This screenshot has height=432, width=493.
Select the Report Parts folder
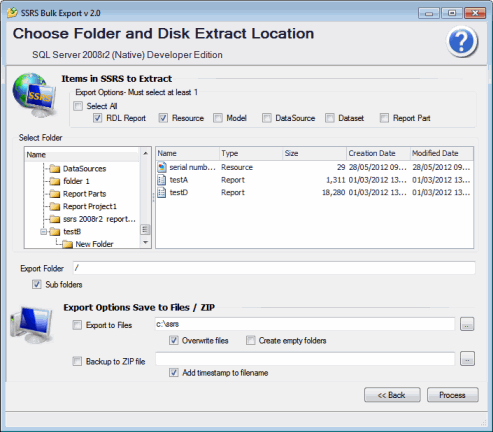85,194
